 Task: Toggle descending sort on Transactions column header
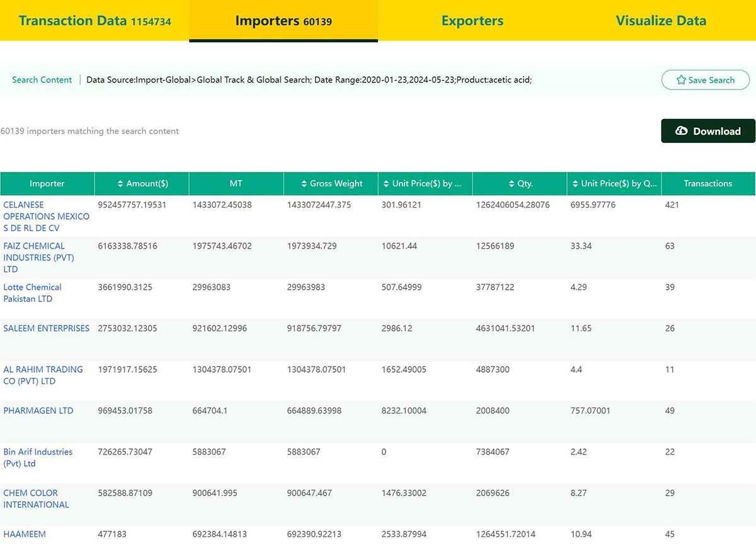click(707, 183)
